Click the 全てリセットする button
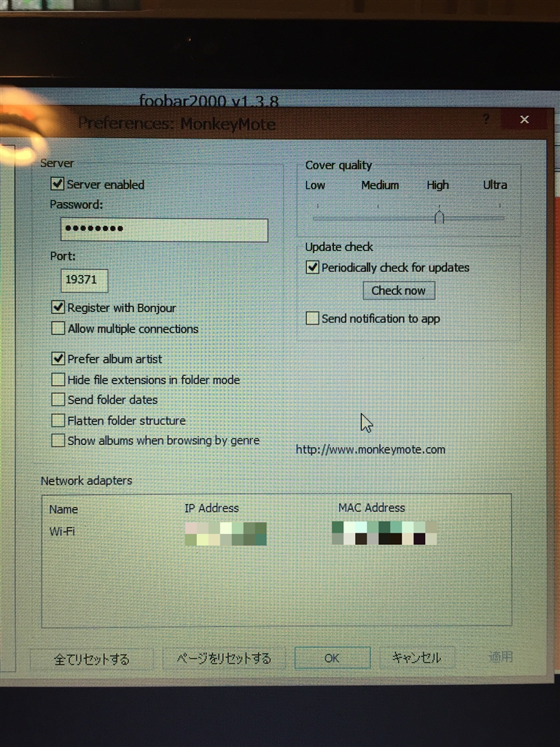Viewport: 560px width, 747px height. (91, 659)
